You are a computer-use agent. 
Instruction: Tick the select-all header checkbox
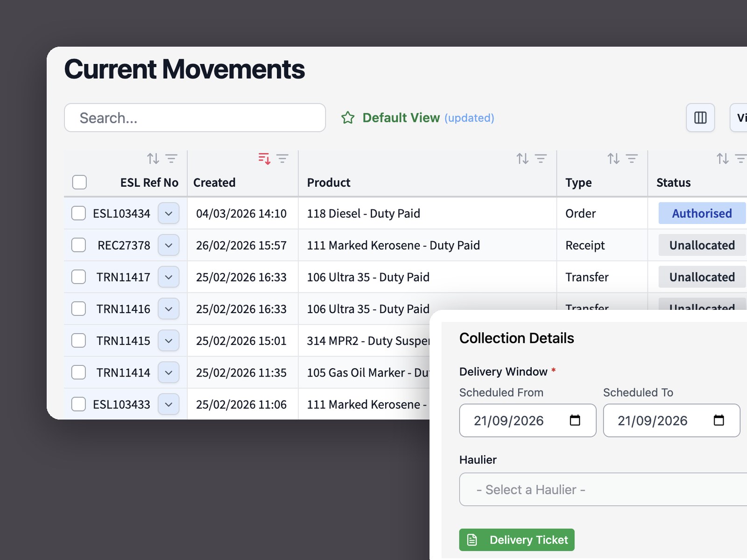pyautogui.click(x=79, y=182)
